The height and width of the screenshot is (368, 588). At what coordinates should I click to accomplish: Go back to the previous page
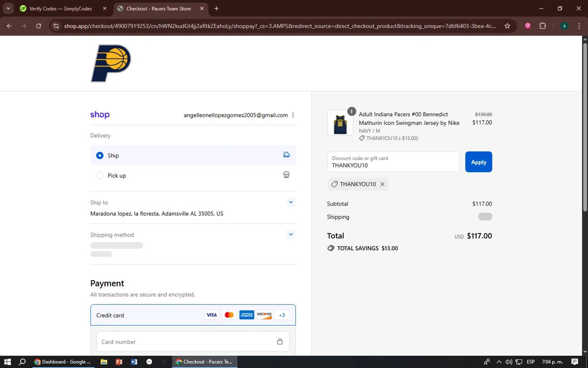pos(9,26)
